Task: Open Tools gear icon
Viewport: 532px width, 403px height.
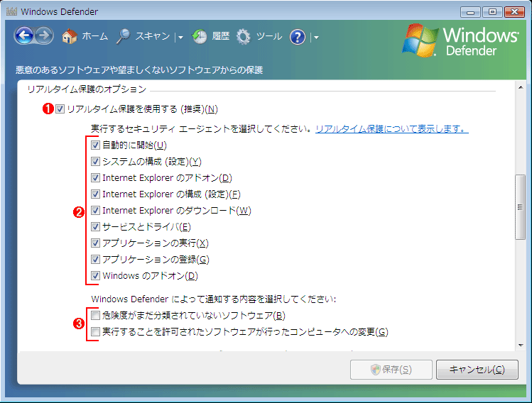Action: [x=243, y=37]
